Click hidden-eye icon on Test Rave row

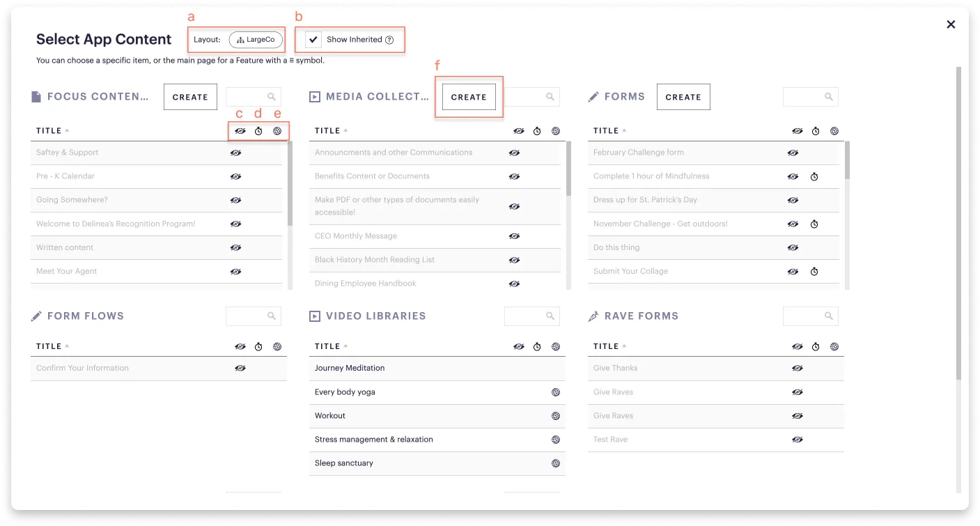(x=798, y=440)
